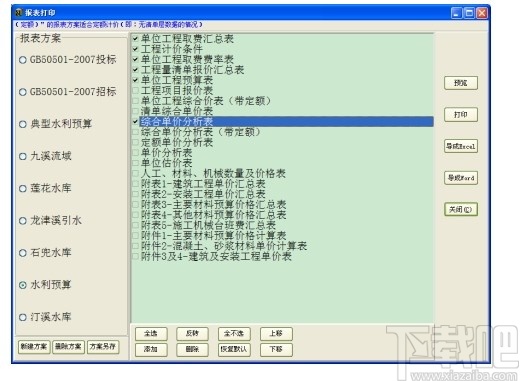Check the 单位估价表 checkbox
This screenshot has width=521, height=381.
click(135, 163)
